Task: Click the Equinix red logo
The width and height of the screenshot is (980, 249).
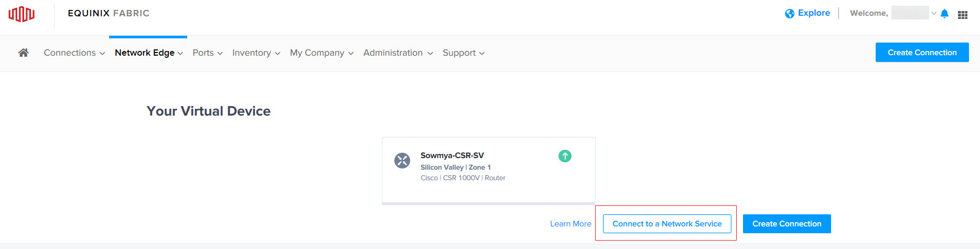Action: pos(21,14)
